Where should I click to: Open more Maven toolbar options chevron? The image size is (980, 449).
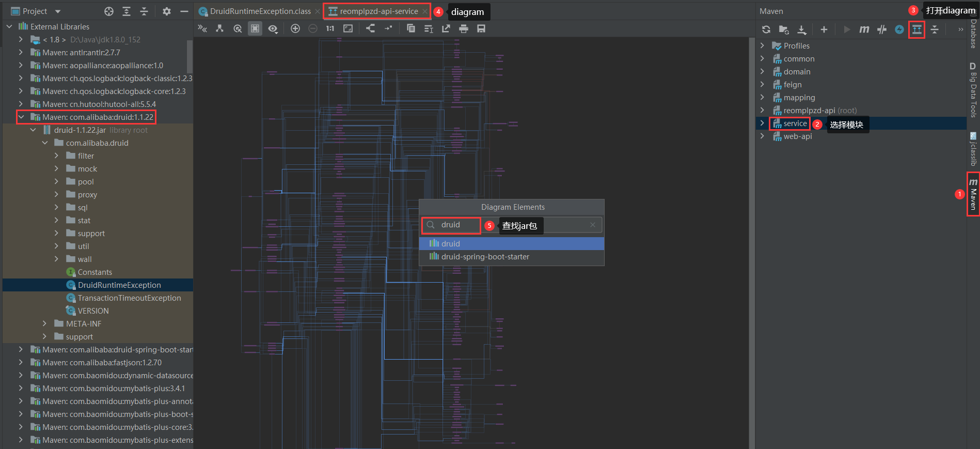[960, 29]
